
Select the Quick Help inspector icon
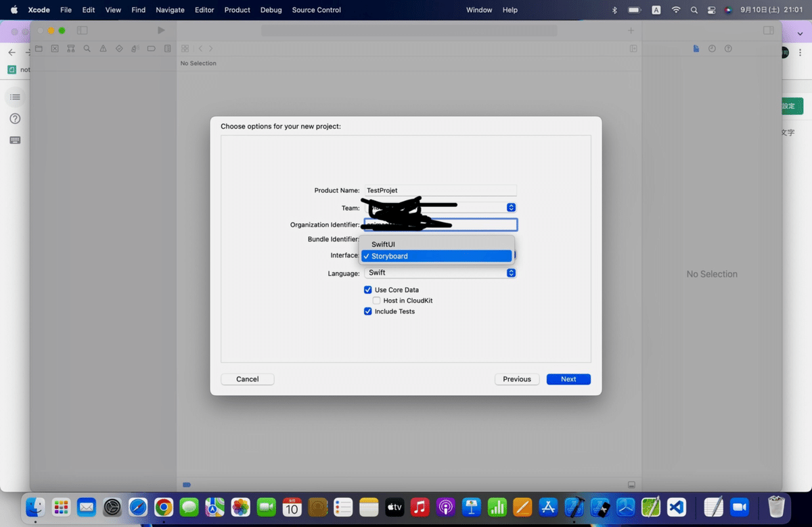click(728, 49)
